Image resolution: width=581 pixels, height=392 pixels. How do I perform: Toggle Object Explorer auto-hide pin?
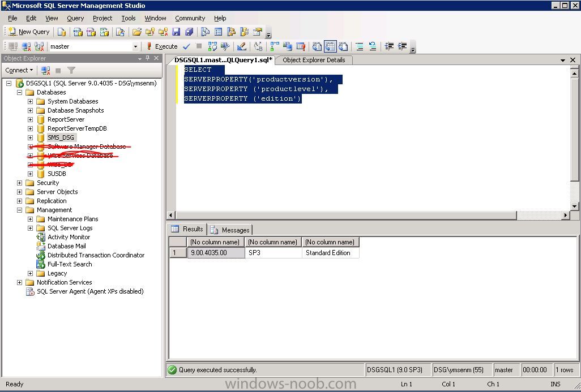[x=147, y=58]
